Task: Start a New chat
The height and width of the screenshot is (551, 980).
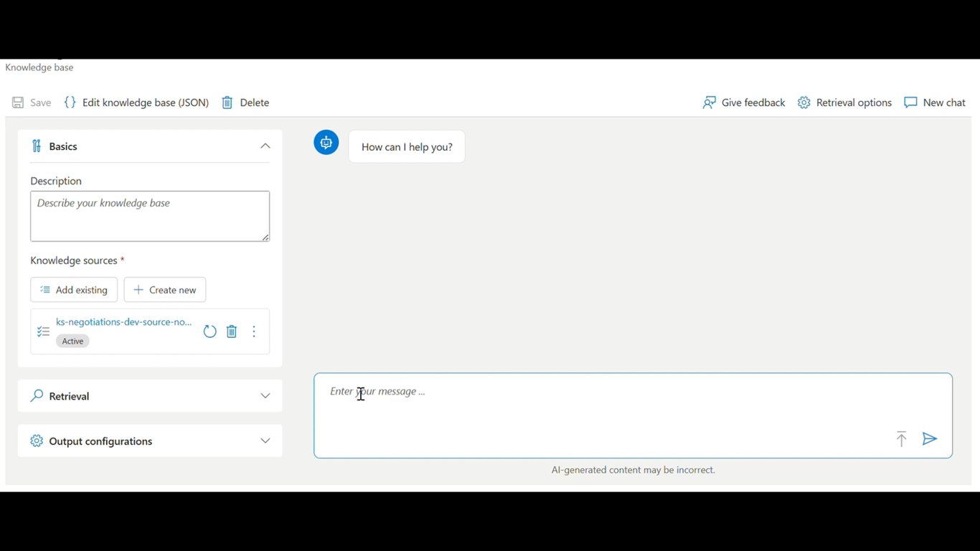Action: (x=935, y=103)
